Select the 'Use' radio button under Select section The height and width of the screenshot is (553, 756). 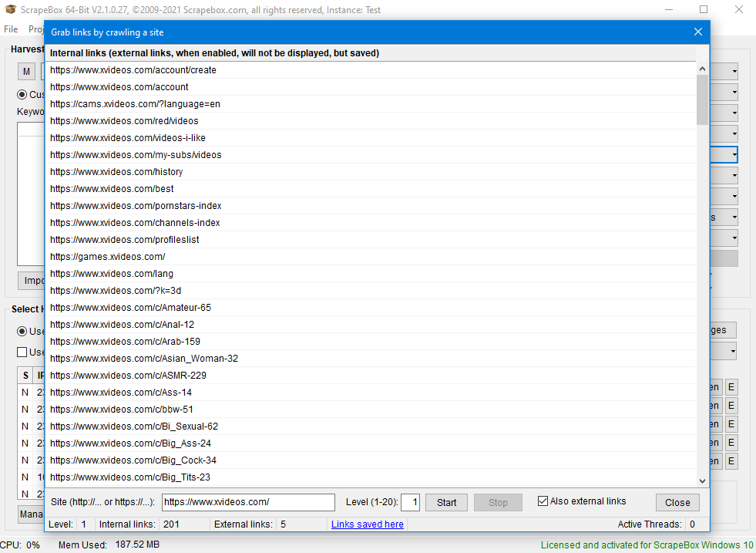coord(22,331)
